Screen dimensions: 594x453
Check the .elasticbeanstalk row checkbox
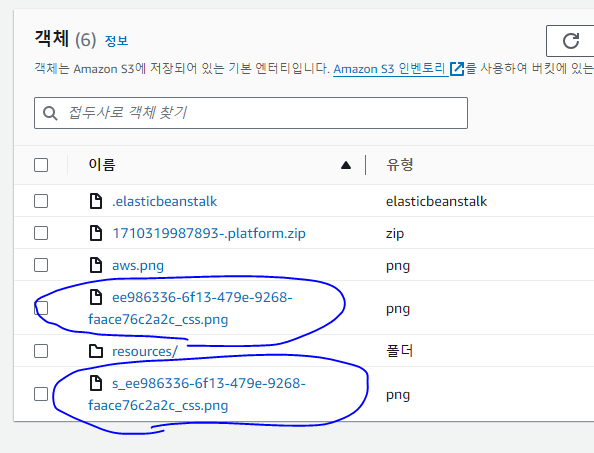(x=41, y=201)
